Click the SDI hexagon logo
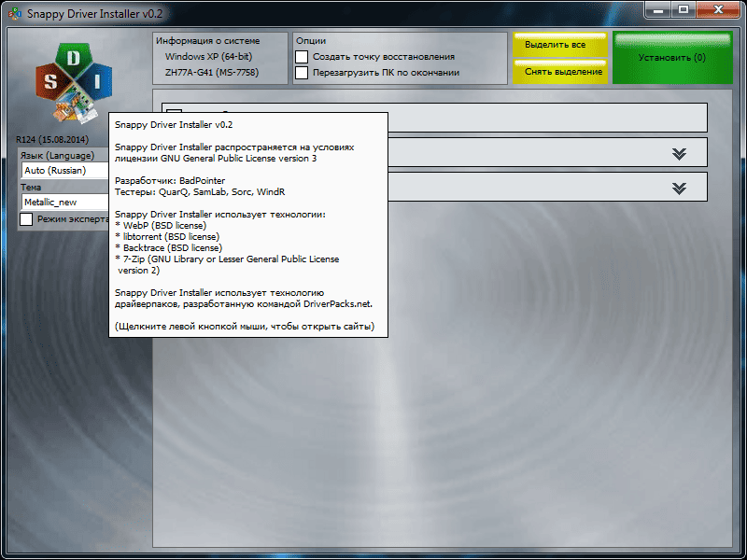The width and height of the screenshot is (747, 560). tap(74, 83)
